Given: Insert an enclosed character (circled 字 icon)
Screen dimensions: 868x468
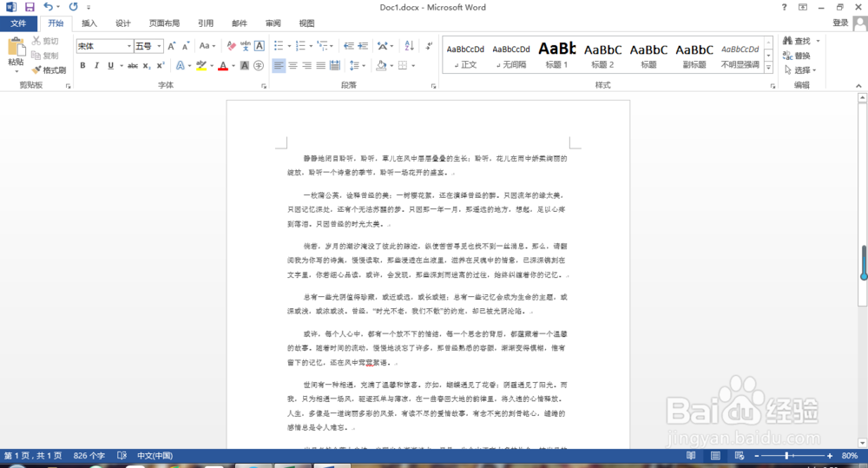Looking at the screenshot, I should tap(259, 65).
